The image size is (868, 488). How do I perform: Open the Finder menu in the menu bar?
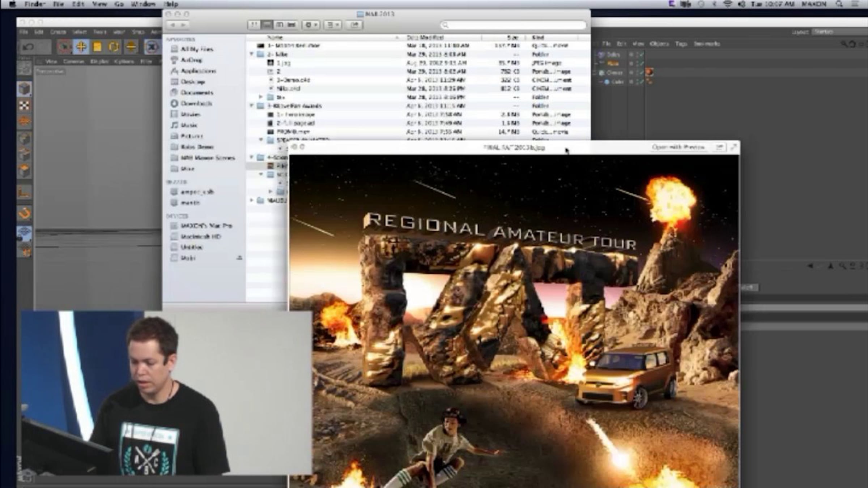click(x=35, y=4)
